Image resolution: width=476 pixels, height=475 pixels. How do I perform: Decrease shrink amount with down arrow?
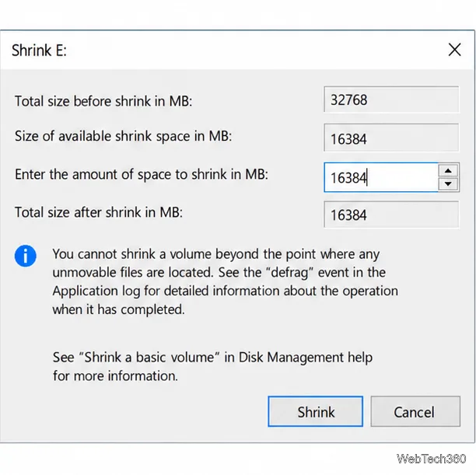[x=448, y=184]
